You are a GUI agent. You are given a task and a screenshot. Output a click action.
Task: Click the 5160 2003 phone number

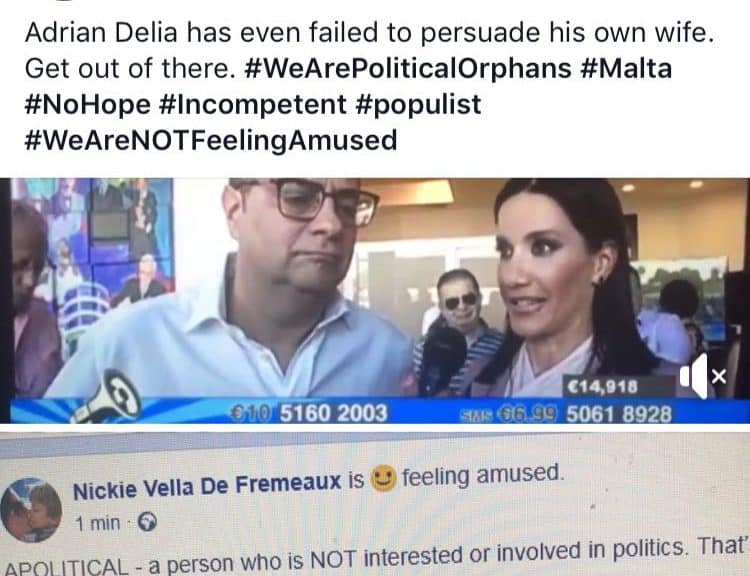[x=333, y=413]
